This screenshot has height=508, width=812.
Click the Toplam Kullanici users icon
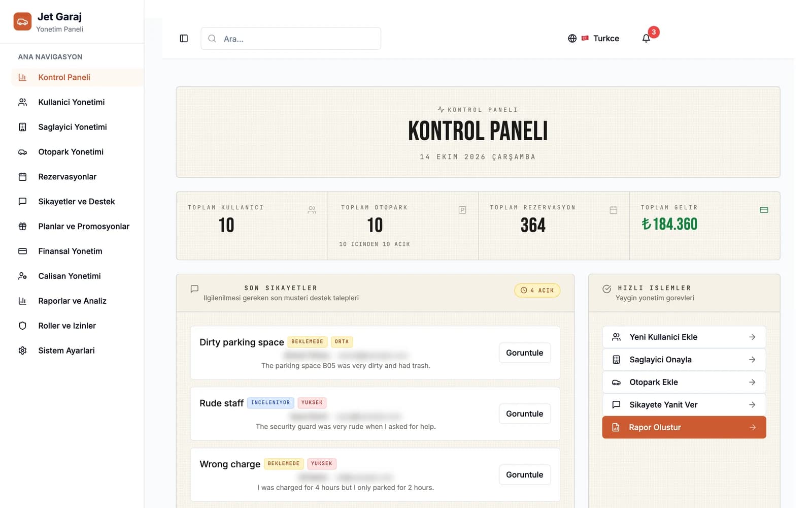click(312, 210)
